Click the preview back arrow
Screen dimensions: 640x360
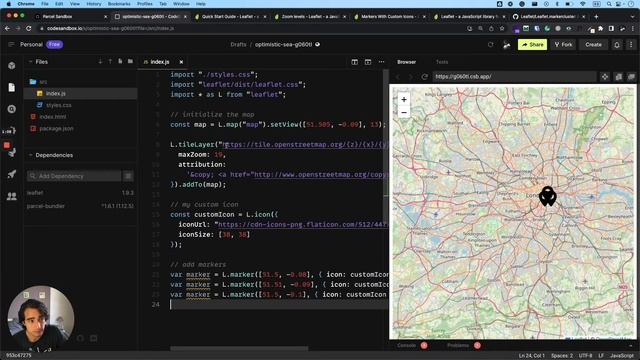pyautogui.click(x=398, y=77)
